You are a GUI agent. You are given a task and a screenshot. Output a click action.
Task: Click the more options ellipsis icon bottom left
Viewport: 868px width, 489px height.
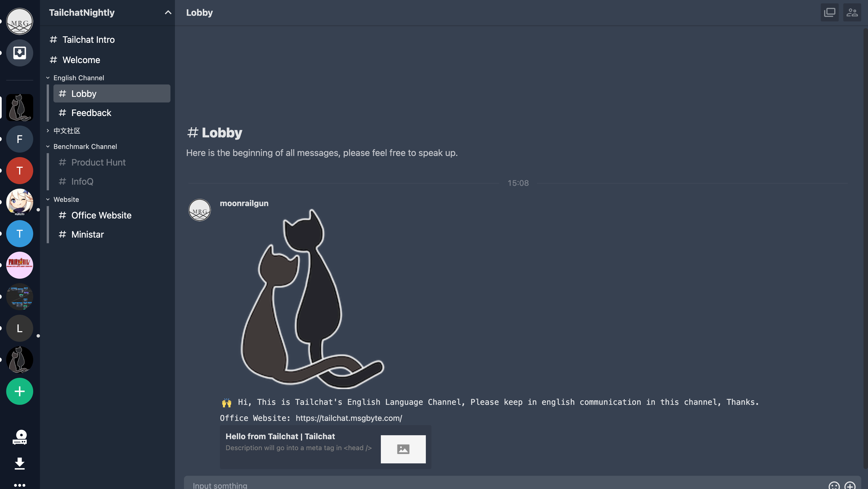pyautogui.click(x=20, y=485)
